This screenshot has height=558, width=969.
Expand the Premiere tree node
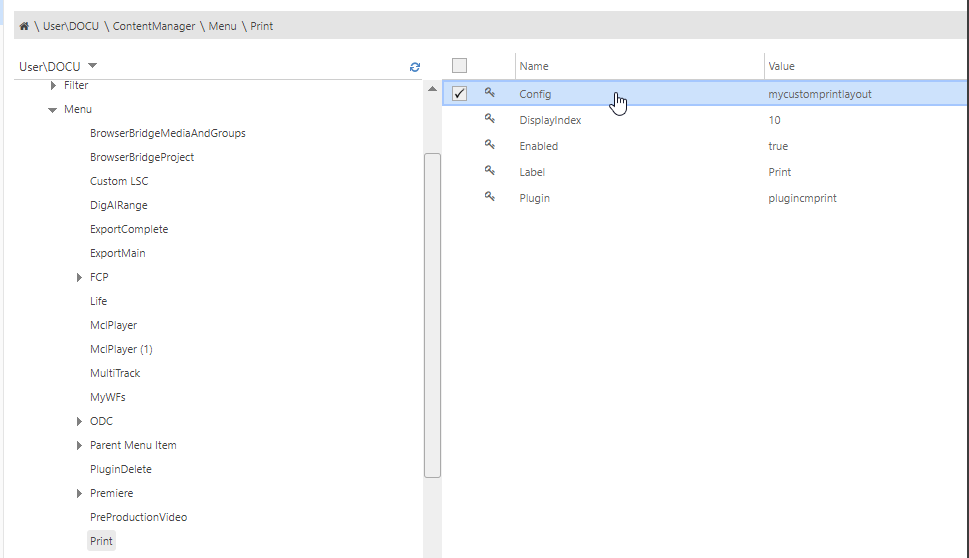point(80,493)
